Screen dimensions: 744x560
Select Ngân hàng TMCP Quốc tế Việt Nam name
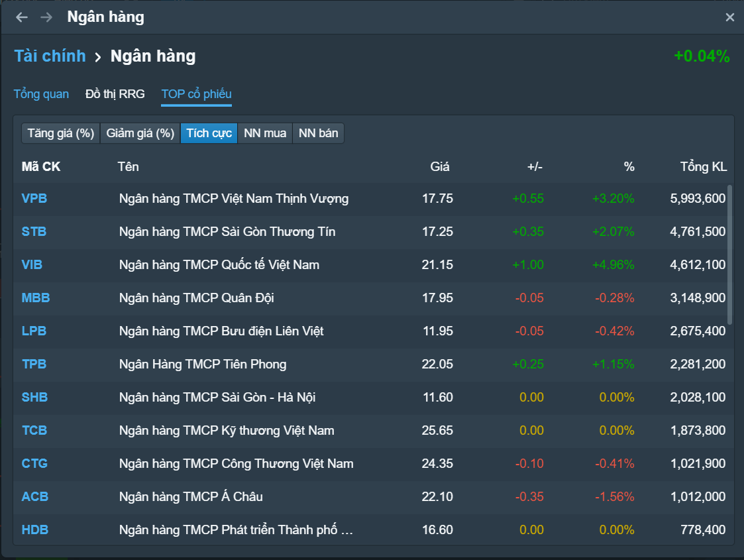pos(219,265)
